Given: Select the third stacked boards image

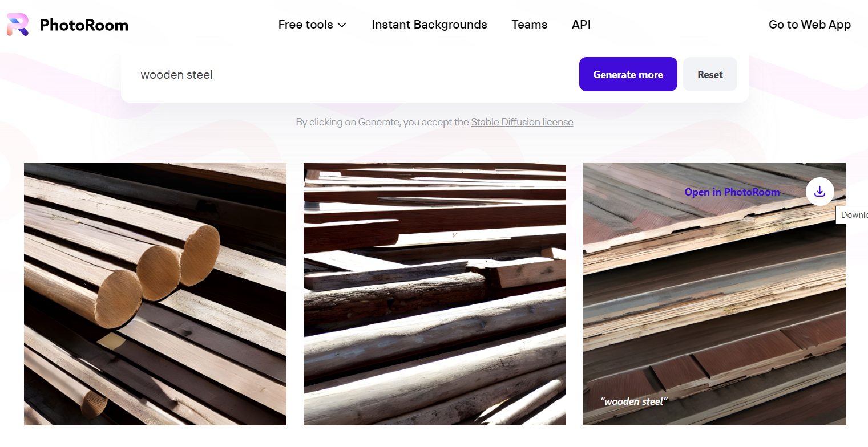Looking at the screenshot, I should (x=714, y=294).
